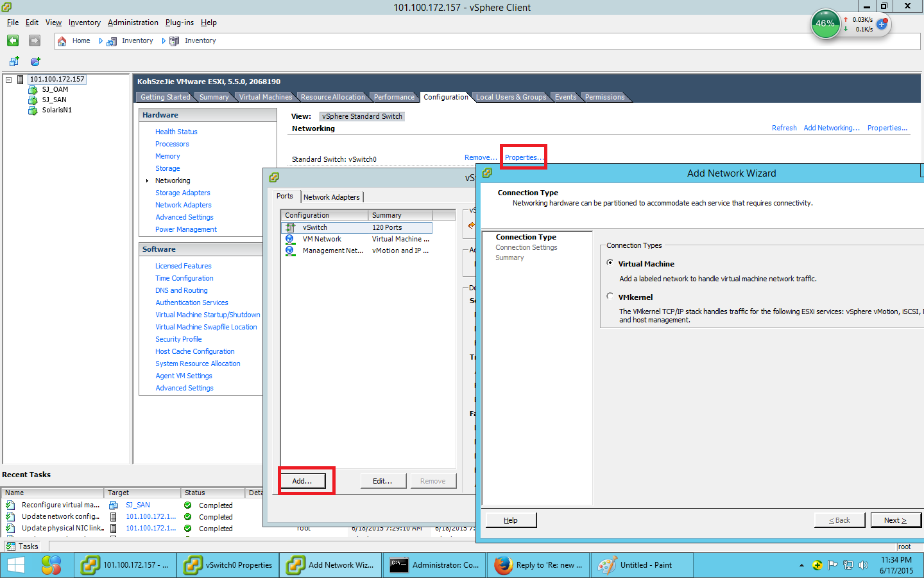Screen dimensions: 924x578
Task: Show hidden system tray icons arrow
Action: [801, 565]
